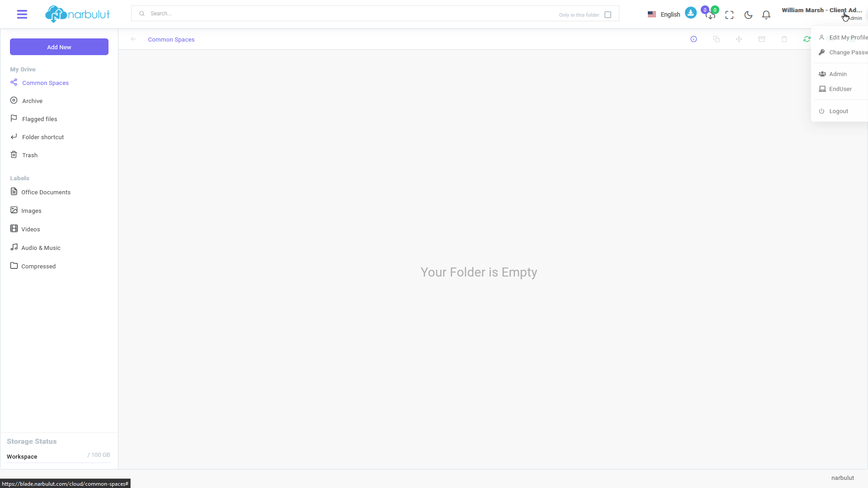Open the cloud transfer queue icon
Screen dimensions: 868x488
(x=710, y=15)
